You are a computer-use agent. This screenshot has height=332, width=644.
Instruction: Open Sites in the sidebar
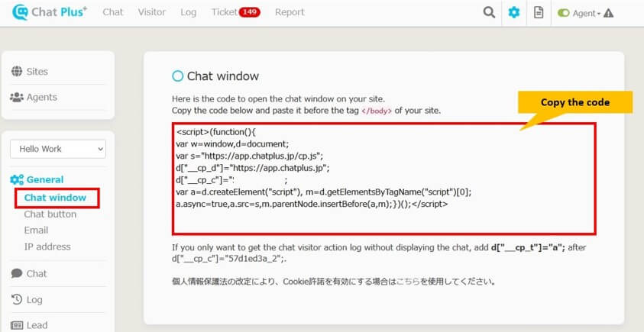click(x=37, y=72)
